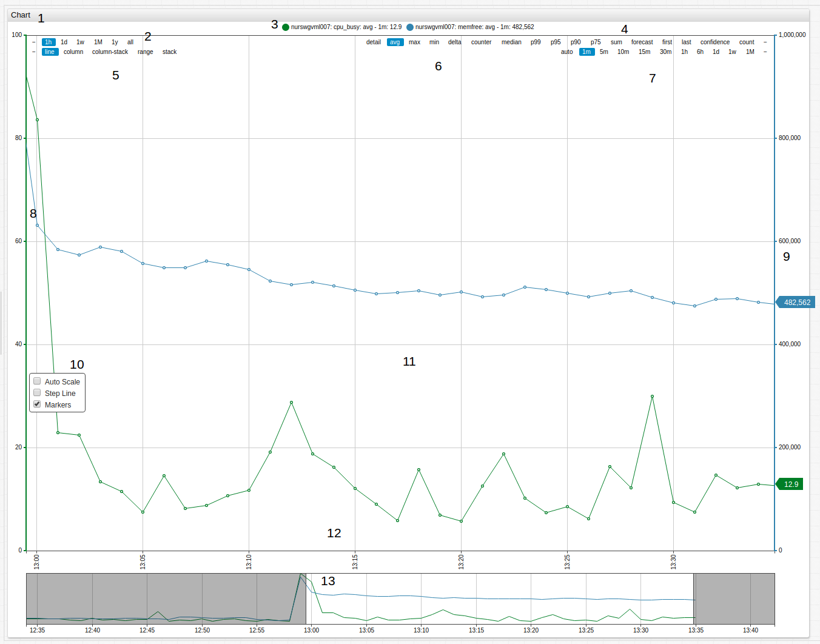The image size is (820, 644).
Task: Click the minus icon beside time range row
Action: [x=33, y=42]
